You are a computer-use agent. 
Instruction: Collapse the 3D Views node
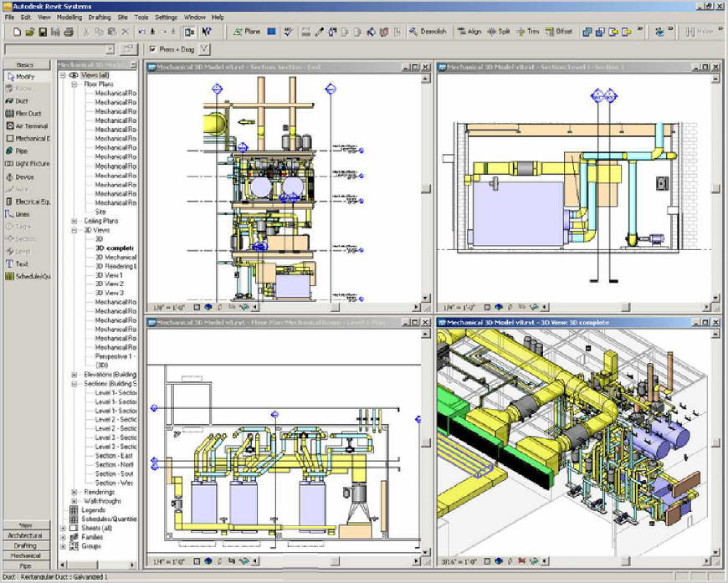[x=74, y=230]
